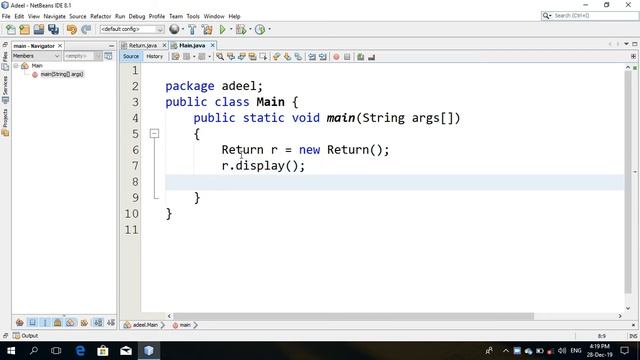Open the Refactor menu

100,16
